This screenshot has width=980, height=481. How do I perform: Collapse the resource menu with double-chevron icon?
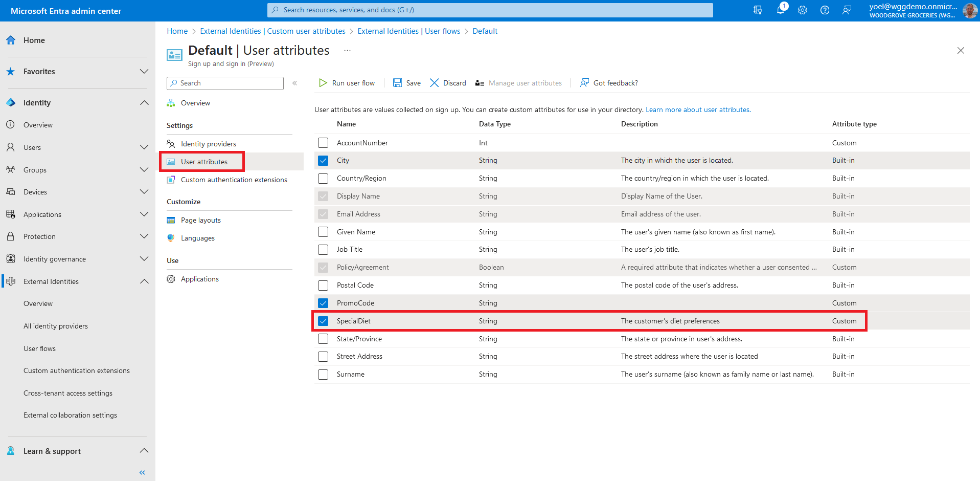pos(294,83)
